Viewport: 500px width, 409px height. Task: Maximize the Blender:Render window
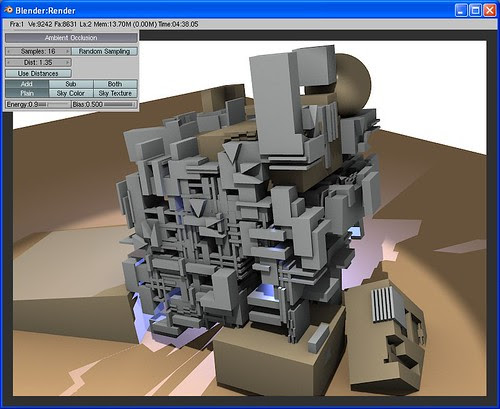(x=475, y=10)
